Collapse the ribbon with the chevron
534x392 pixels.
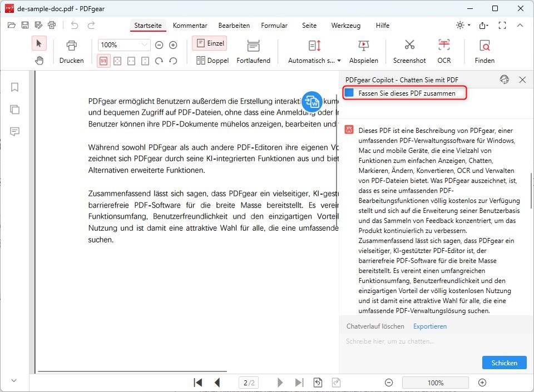[x=520, y=25]
